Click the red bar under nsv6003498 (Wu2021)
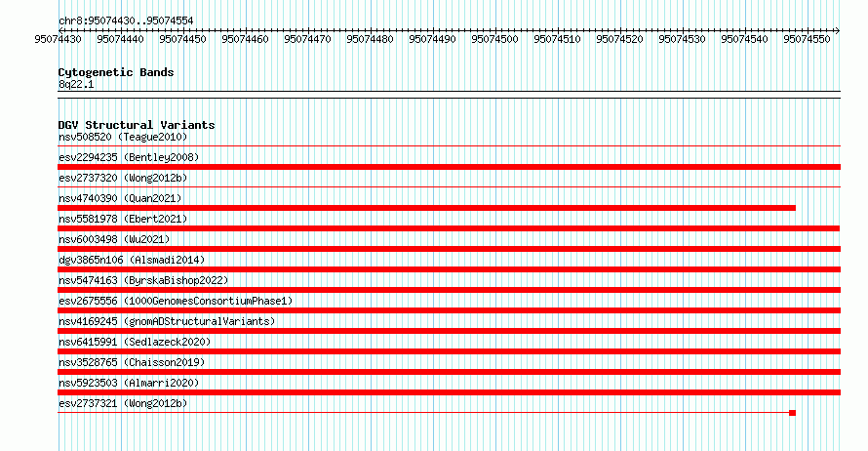This screenshot has width=868, height=451. click(449, 249)
